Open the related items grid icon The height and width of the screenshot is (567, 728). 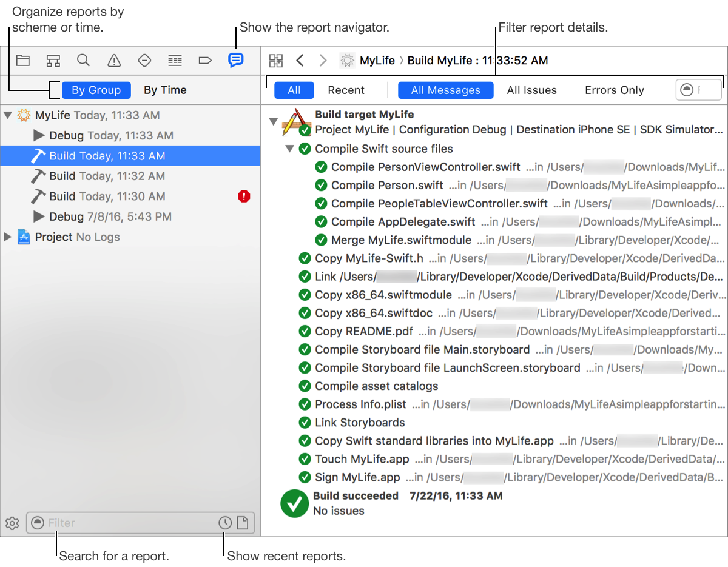pos(276,60)
